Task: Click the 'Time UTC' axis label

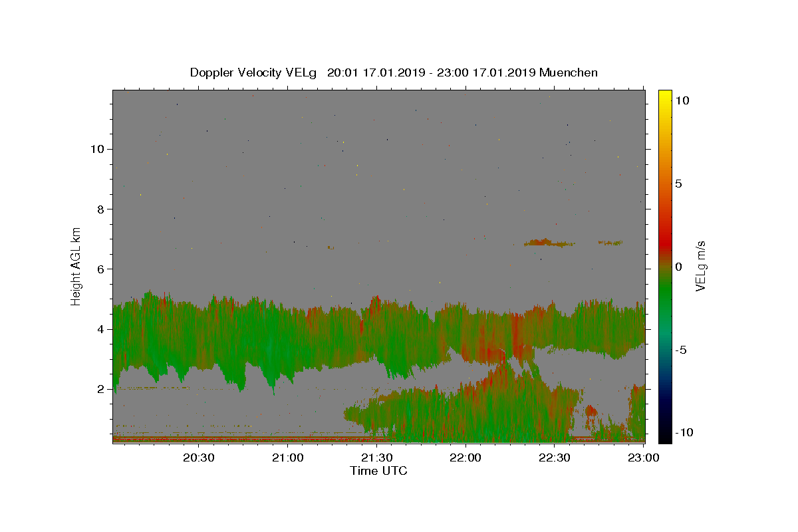Action: coord(378,471)
